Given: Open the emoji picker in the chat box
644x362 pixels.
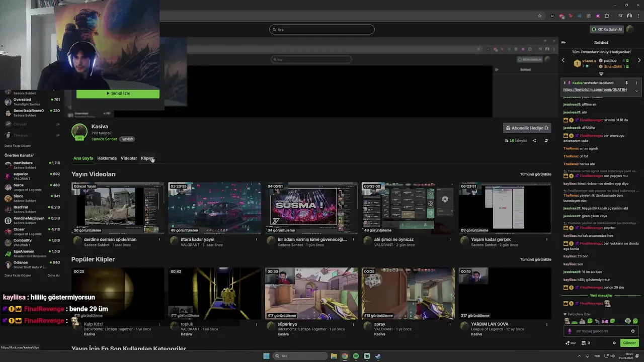Looking at the screenshot, I should pyautogui.click(x=633, y=331).
